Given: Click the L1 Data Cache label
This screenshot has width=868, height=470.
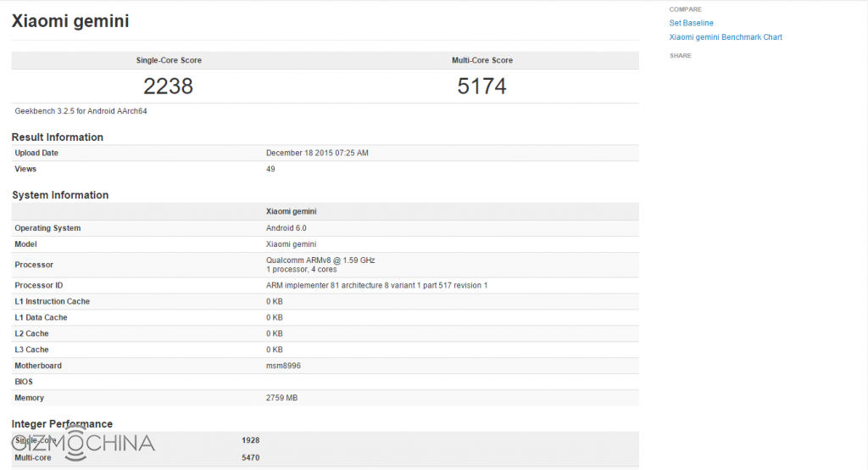Looking at the screenshot, I should pyautogui.click(x=41, y=317).
